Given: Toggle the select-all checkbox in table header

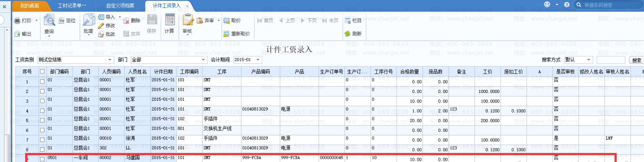Looking at the screenshot, I should (42, 72).
